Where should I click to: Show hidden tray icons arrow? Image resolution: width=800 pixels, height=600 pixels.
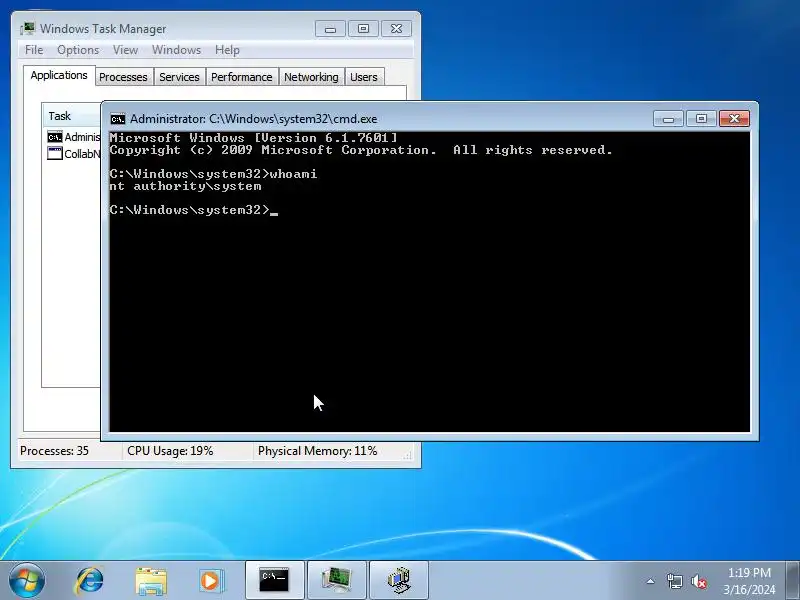tap(651, 581)
